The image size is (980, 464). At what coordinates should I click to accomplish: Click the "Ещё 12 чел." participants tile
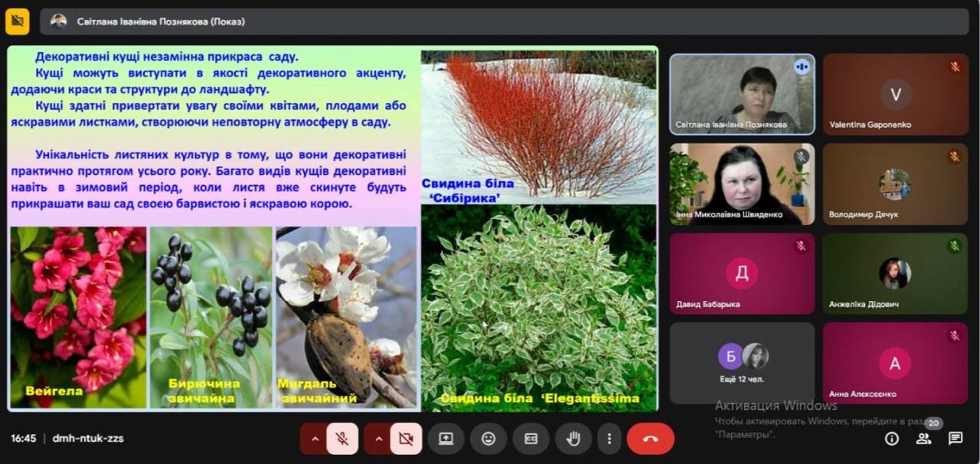[x=741, y=363]
